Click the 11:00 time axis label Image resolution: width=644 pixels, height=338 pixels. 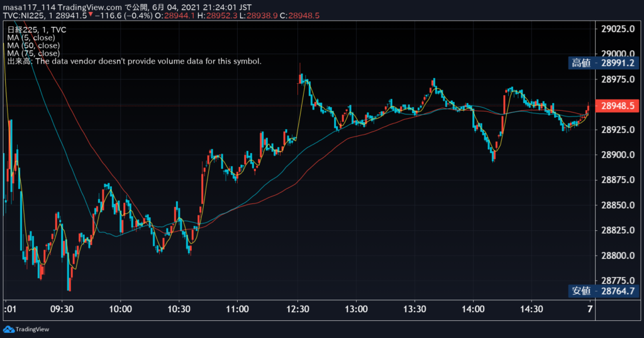[x=237, y=309]
